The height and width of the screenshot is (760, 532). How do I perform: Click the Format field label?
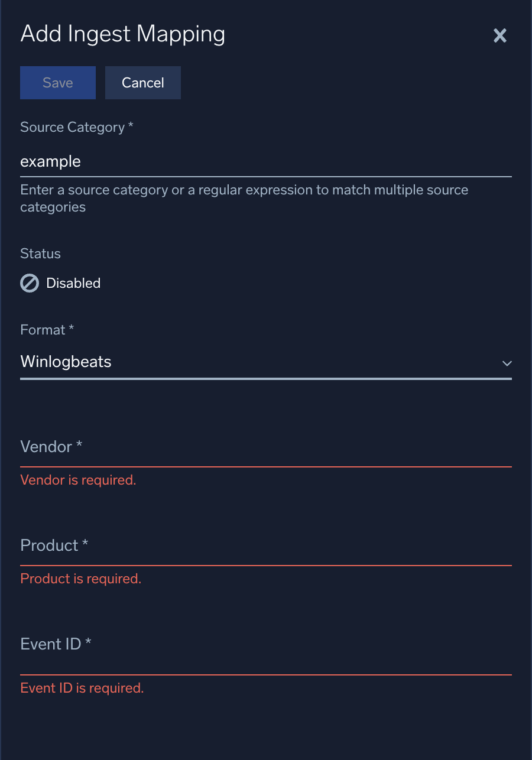tap(47, 330)
